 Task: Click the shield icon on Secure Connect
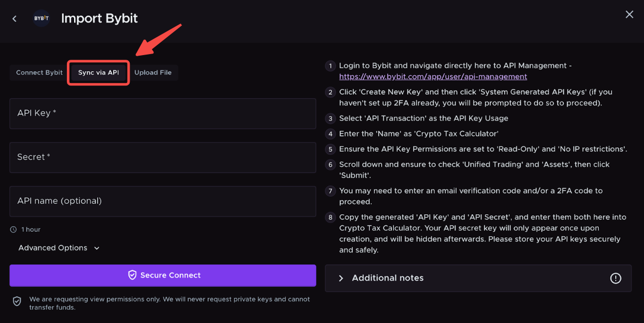[132, 275]
